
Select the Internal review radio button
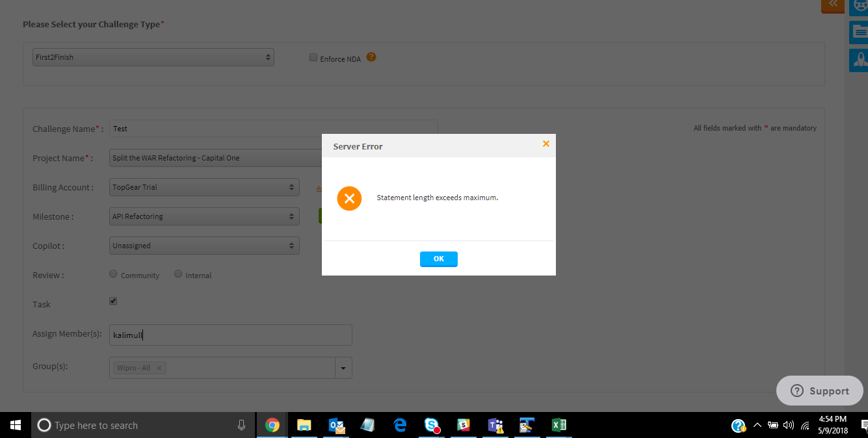pos(178,274)
